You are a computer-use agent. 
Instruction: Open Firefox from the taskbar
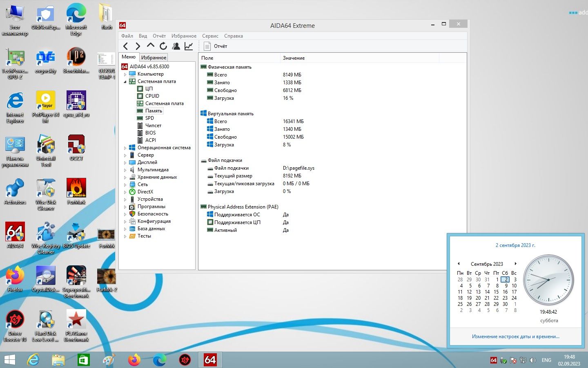[134, 360]
